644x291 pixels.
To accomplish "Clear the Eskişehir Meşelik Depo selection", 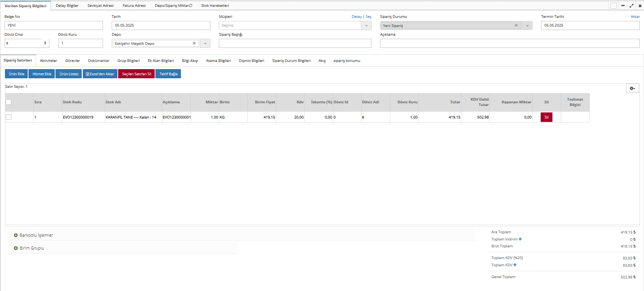I will pyautogui.click(x=194, y=43).
